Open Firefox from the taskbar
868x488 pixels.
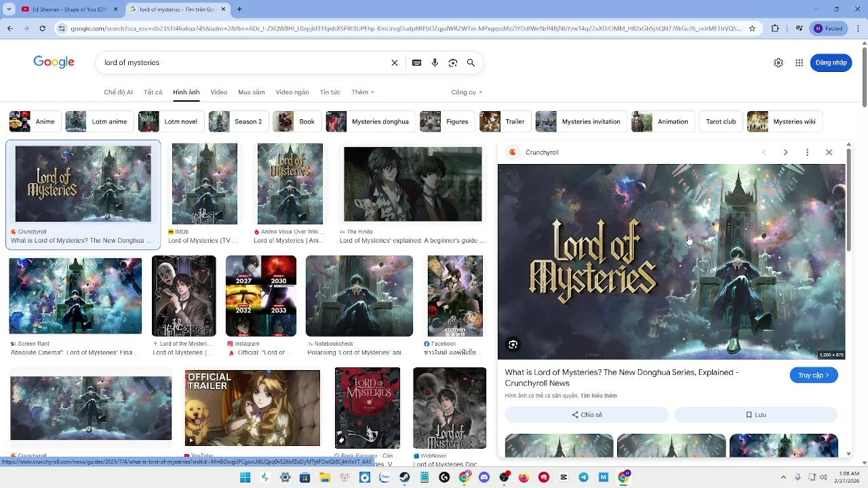(x=524, y=477)
